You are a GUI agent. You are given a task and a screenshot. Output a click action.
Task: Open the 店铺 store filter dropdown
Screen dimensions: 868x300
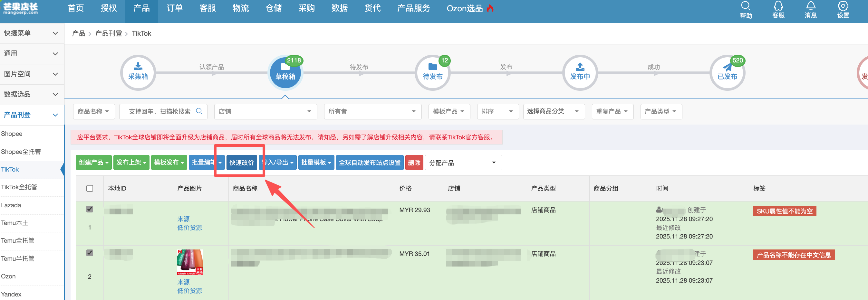tap(265, 111)
